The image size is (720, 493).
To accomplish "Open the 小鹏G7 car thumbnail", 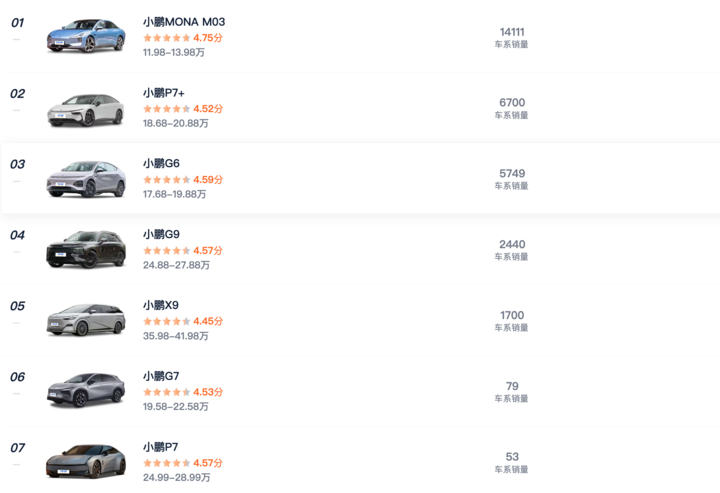I will click(x=86, y=390).
